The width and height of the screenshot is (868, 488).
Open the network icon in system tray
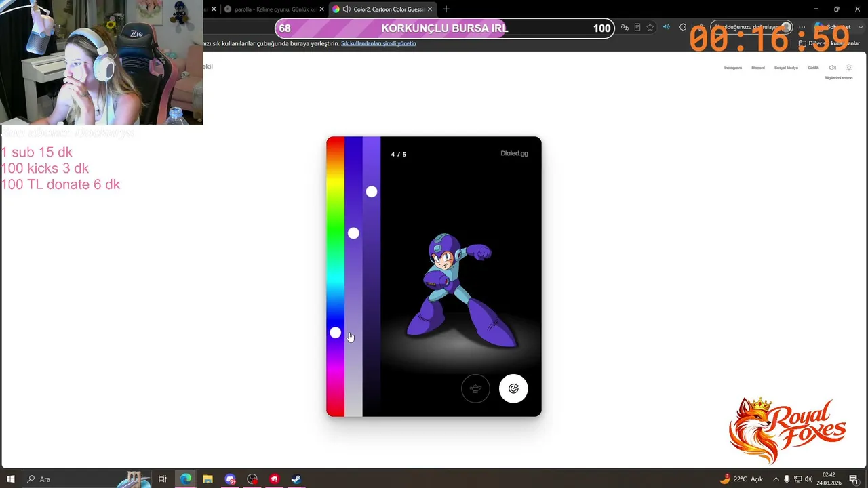[x=797, y=479]
